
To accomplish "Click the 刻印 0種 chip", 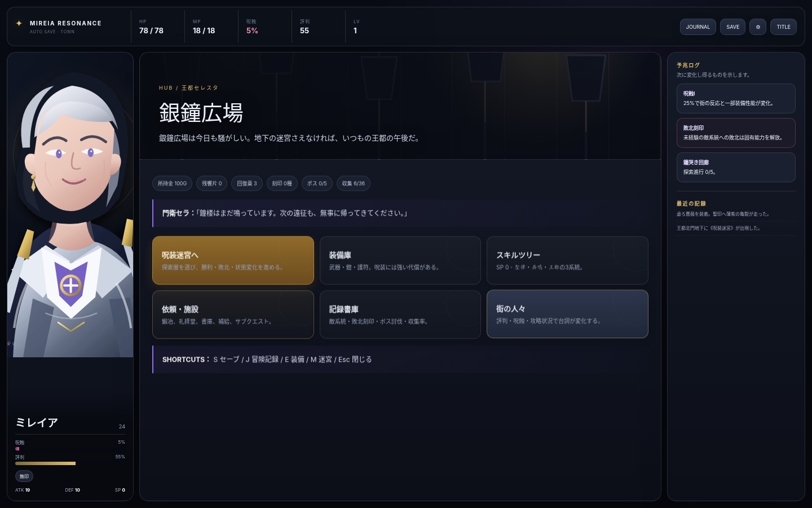I will click(282, 183).
